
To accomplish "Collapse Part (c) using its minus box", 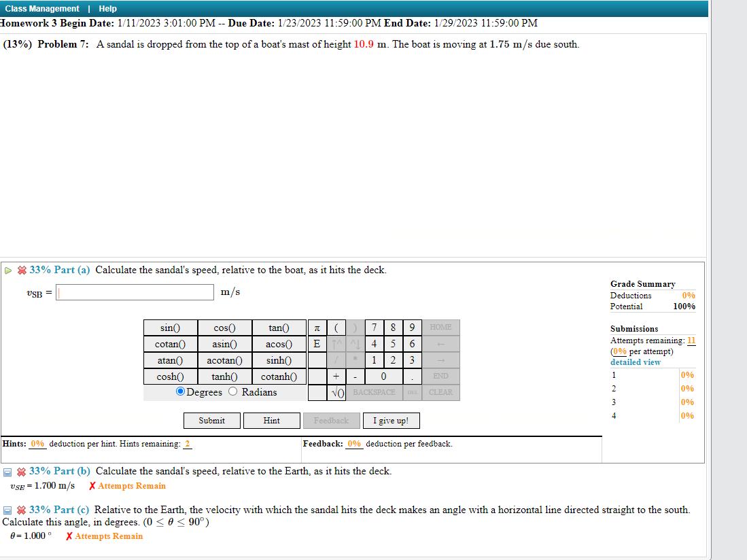I will 7,510.
